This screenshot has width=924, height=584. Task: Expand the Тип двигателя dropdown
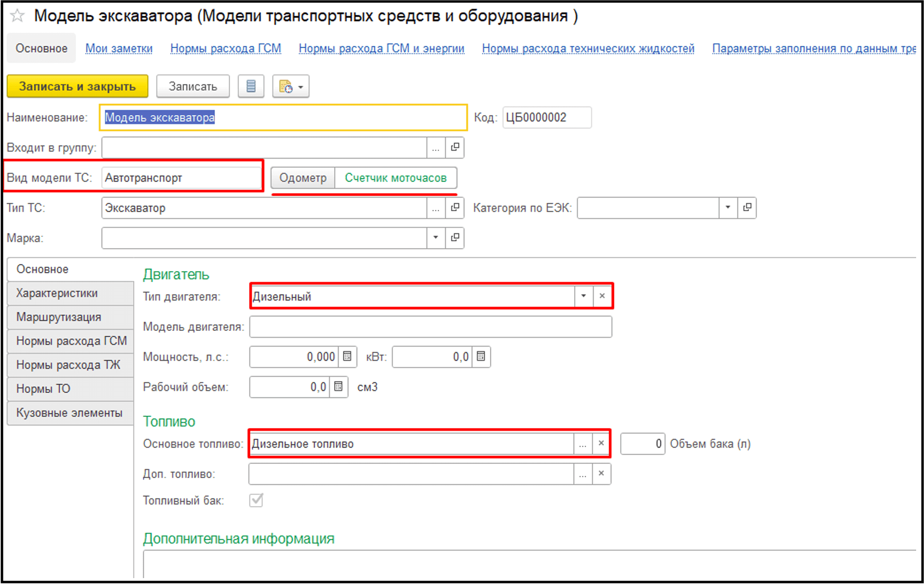(584, 296)
